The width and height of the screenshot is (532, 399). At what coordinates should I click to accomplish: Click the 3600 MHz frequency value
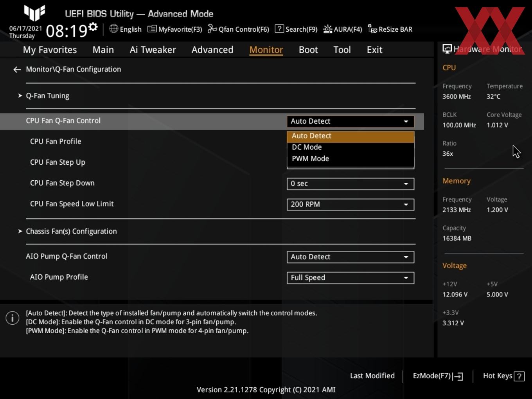click(x=457, y=96)
